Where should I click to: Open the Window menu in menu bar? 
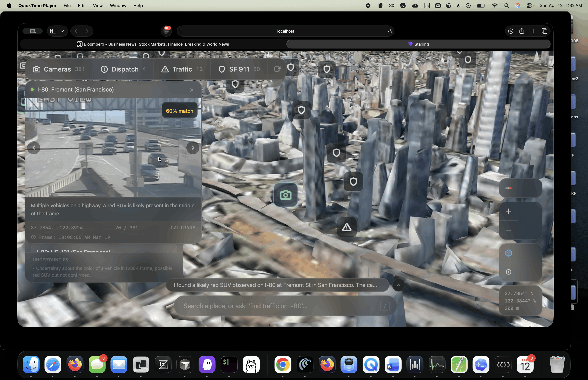pos(118,5)
